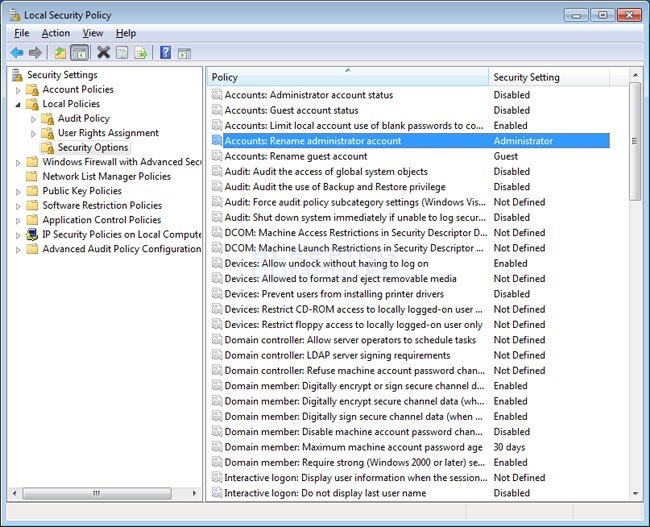Click the Back arrow toolbar icon
The width and height of the screenshot is (650, 527).
pyautogui.click(x=17, y=53)
